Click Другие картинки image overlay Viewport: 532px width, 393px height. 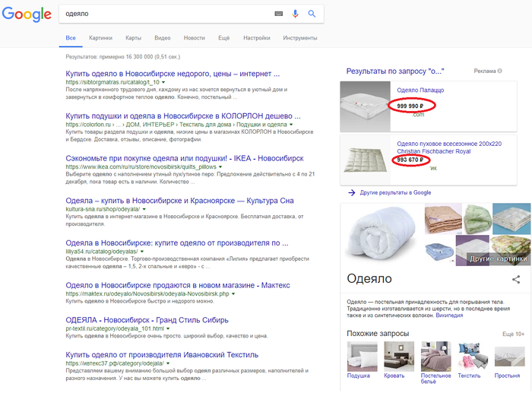coord(498,258)
